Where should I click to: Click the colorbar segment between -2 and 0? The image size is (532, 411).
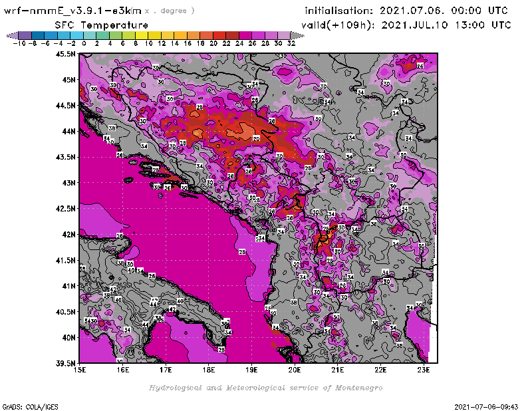tap(77, 35)
